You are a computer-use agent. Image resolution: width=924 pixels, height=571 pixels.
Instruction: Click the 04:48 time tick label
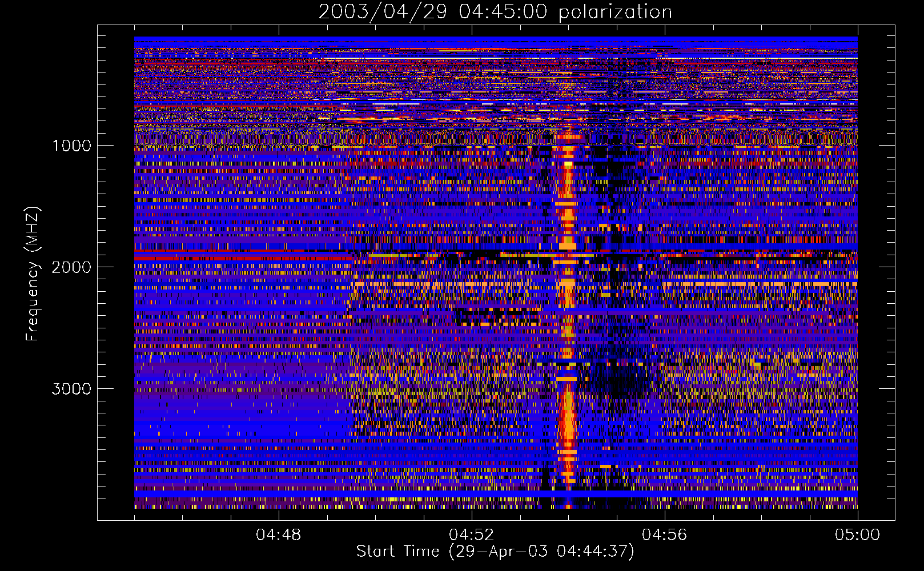click(x=279, y=535)
